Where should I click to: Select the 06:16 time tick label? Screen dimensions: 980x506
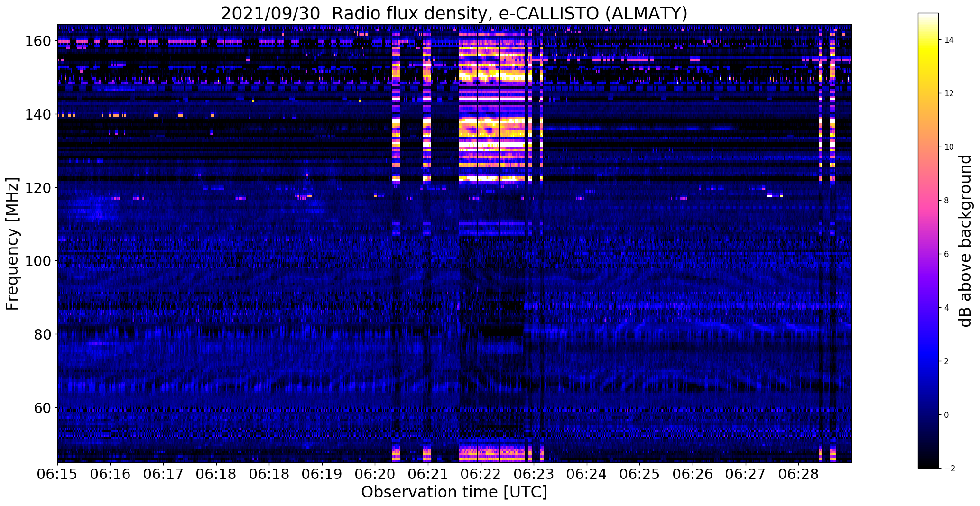click(111, 475)
